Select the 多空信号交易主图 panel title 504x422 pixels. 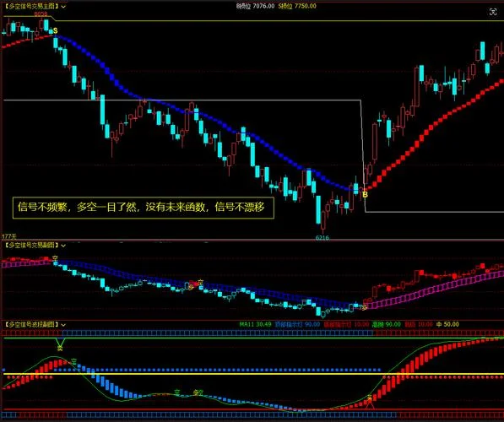tap(31, 6)
